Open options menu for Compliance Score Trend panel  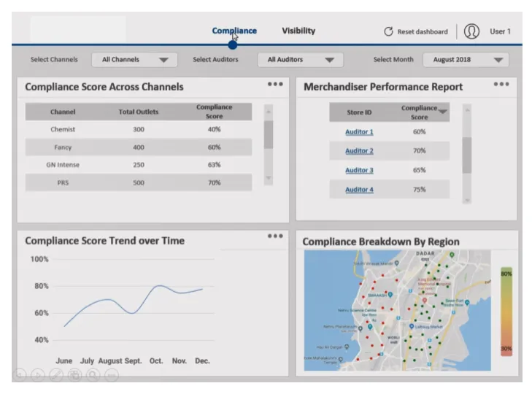pos(275,236)
